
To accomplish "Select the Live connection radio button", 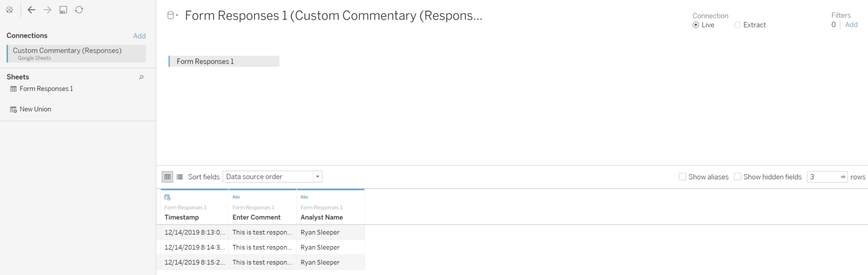I will coord(696,25).
